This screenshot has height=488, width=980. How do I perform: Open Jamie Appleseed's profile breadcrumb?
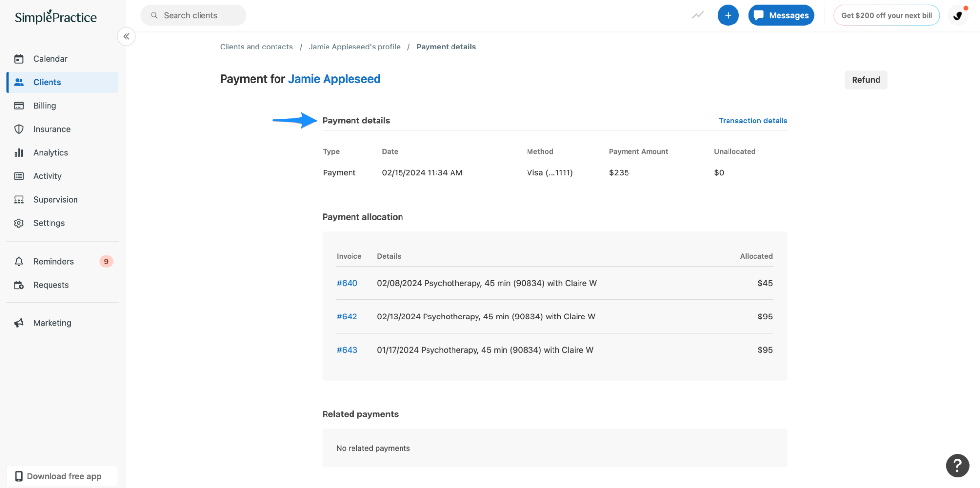click(354, 47)
